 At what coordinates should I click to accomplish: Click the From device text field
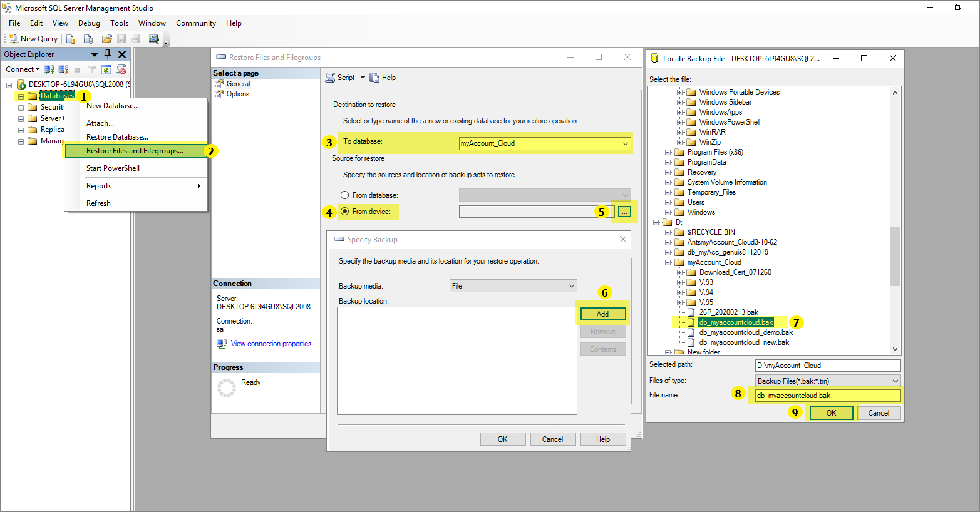pyautogui.click(x=537, y=212)
